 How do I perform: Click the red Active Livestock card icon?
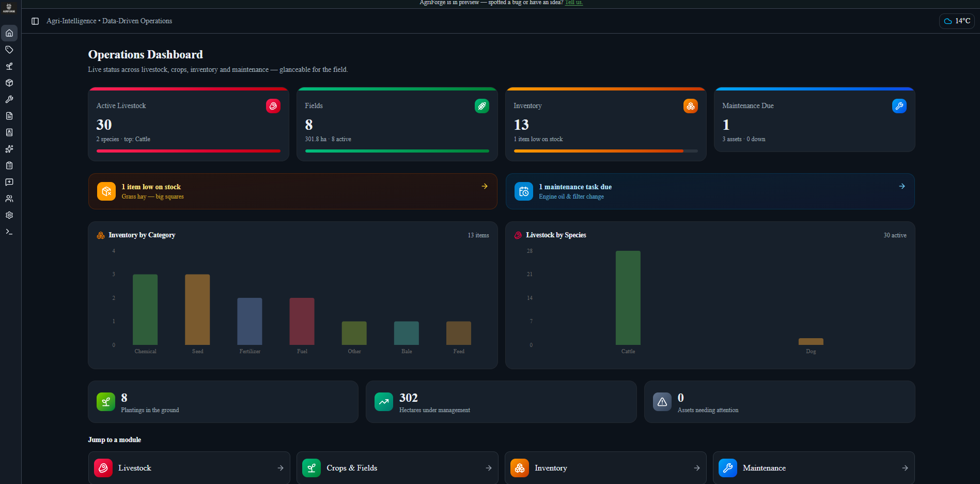[x=273, y=106]
